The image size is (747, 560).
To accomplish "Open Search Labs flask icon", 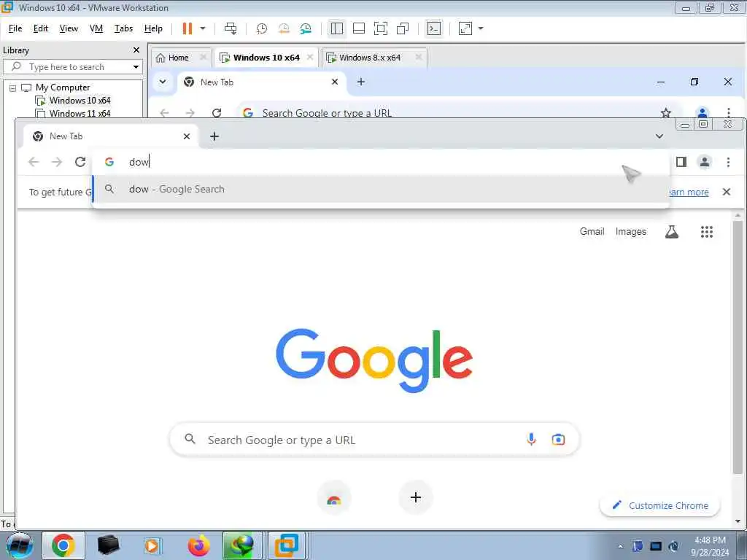I will (x=672, y=232).
